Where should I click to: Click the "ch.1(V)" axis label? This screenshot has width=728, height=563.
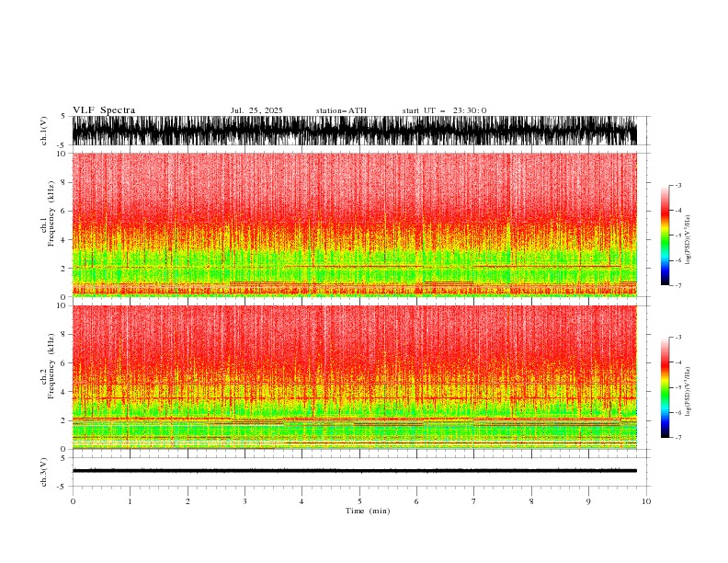(44, 131)
